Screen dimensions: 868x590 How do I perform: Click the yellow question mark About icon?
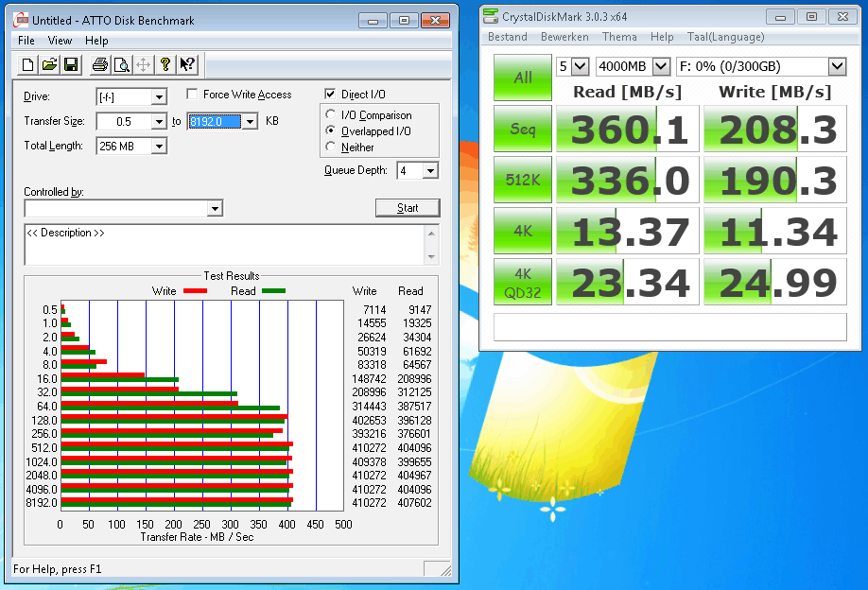click(165, 64)
